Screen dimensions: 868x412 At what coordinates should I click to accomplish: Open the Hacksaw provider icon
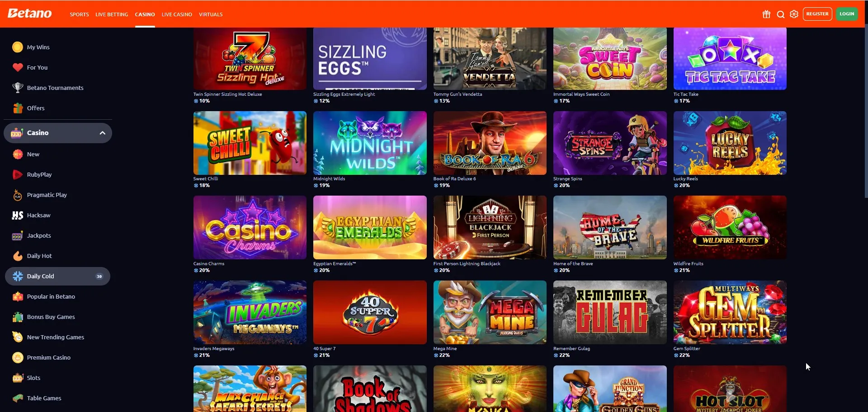coord(18,215)
